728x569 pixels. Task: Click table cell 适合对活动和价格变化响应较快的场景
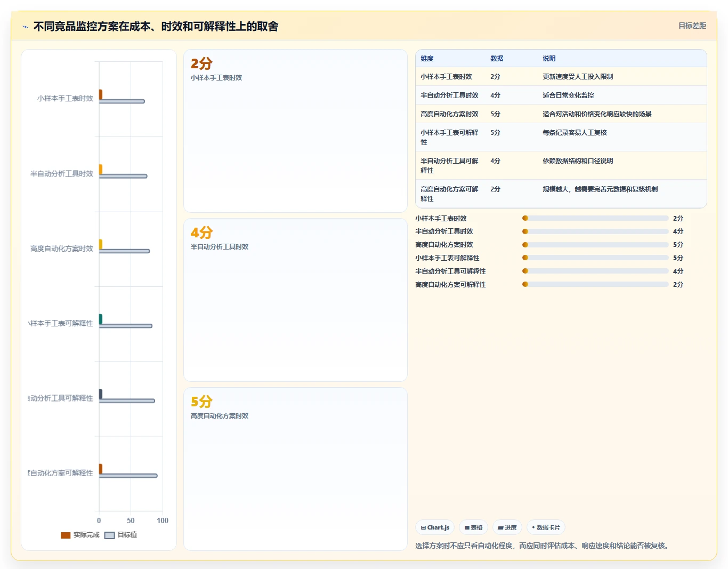(x=597, y=114)
